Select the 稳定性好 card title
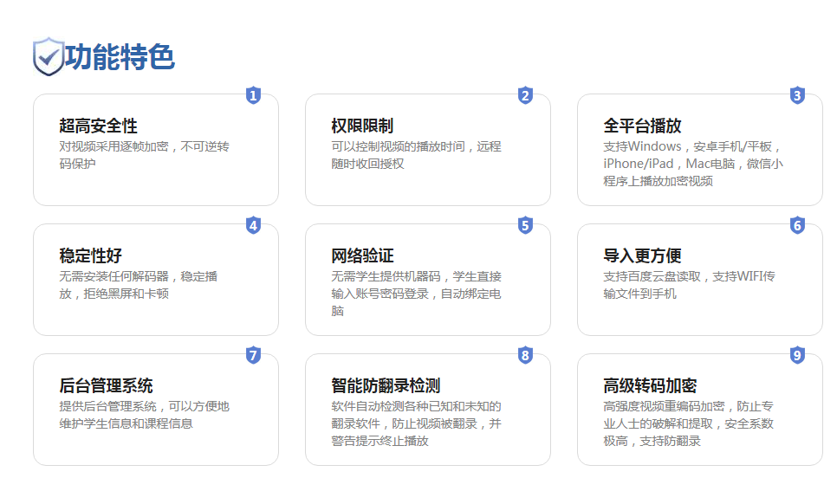 [x=90, y=255]
